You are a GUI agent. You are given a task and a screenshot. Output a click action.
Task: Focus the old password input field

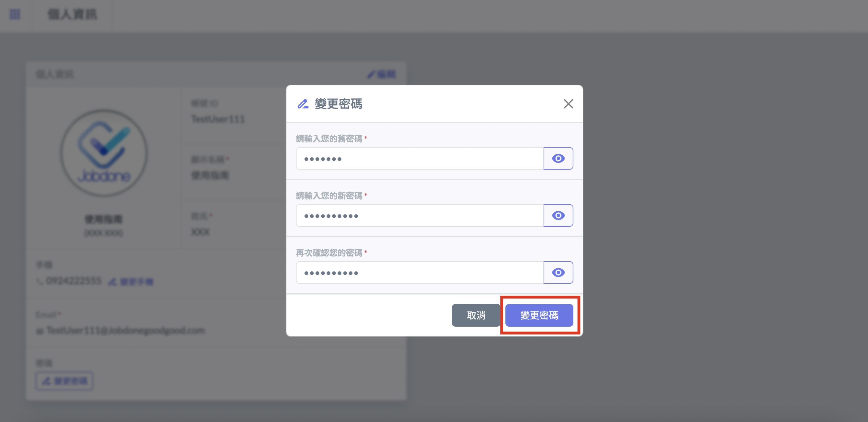(x=419, y=158)
